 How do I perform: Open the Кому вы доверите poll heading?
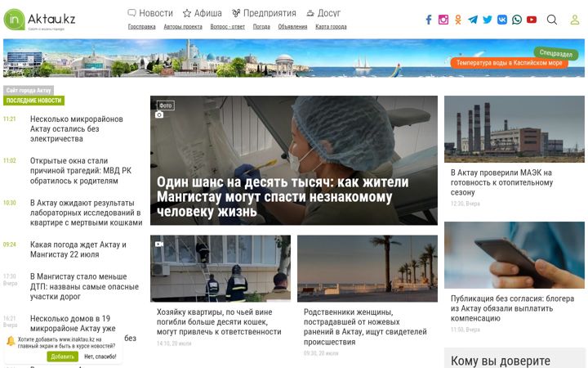(x=501, y=361)
